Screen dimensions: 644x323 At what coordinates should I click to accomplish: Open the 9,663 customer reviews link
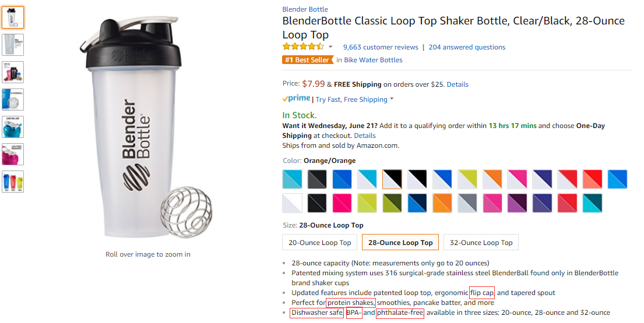[x=381, y=47]
